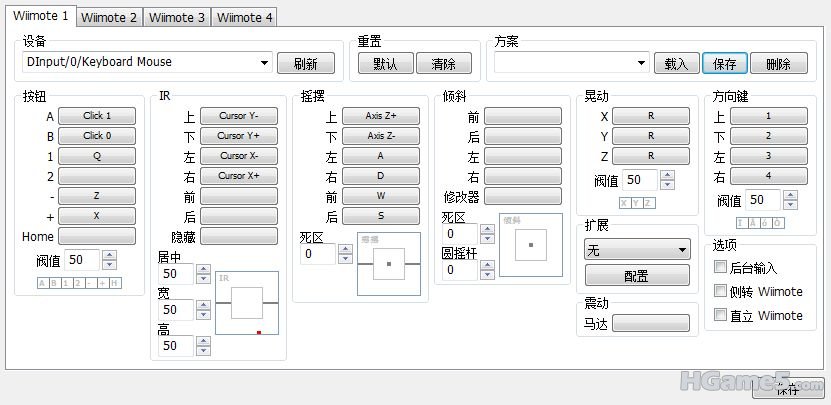Click the 刷新 refresh button
The image size is (831, 405).
[x=306, y=64]
